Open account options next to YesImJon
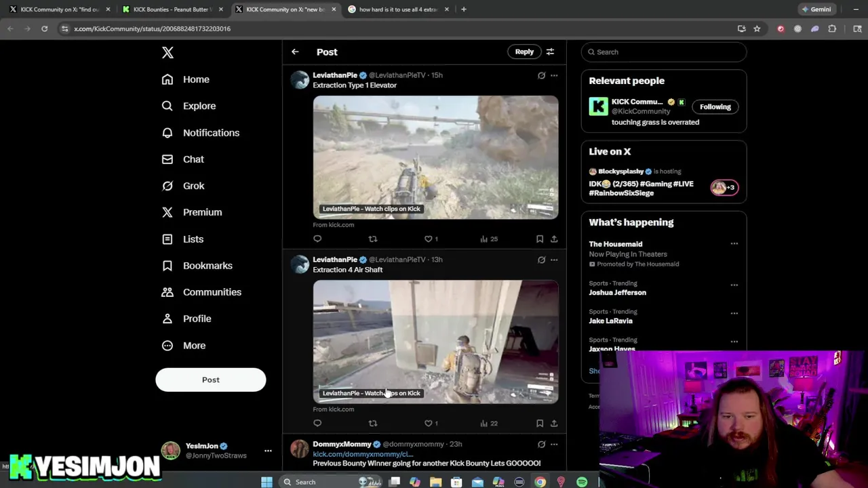 coord(268,451)
